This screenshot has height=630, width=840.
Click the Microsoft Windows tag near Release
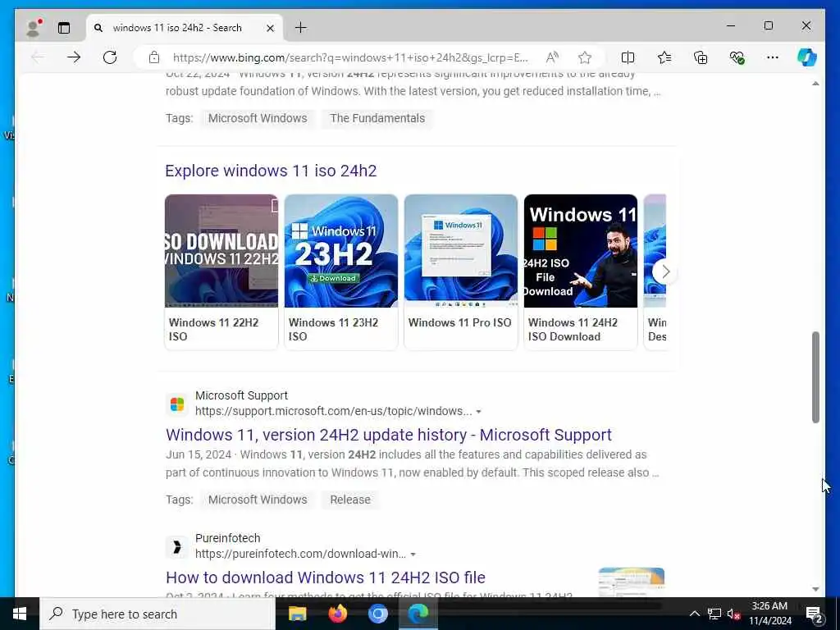click(x=258, y=500)
